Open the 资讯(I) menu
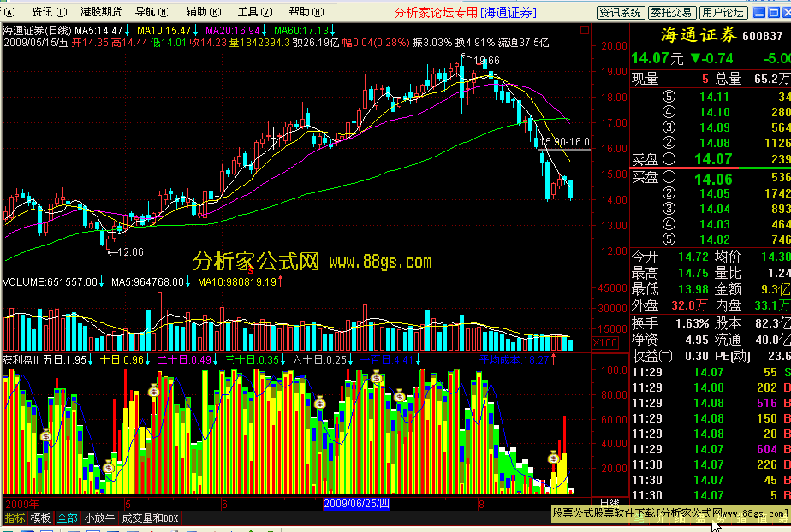The width and height of the screenshot is (791, 532). (49, 12)
